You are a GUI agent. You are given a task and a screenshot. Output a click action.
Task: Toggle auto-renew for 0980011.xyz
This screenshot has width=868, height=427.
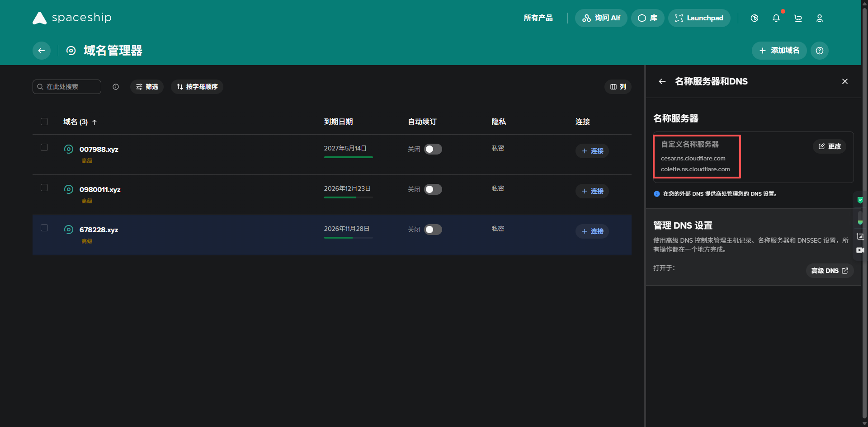click(433, 189)
